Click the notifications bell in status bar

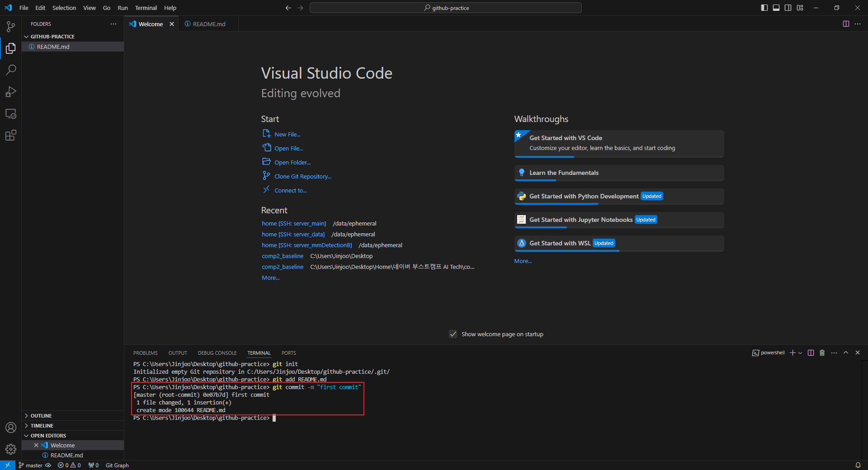coord(858,465)
